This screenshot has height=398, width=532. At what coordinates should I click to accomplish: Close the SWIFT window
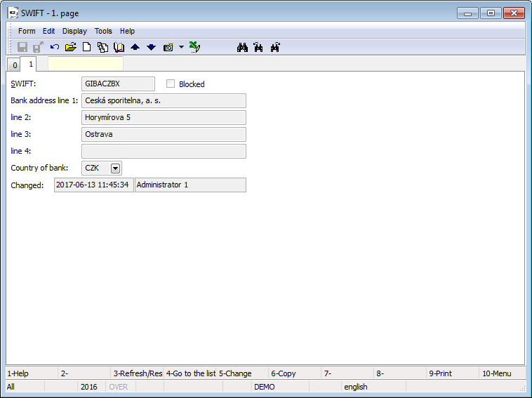coord(514,13)
